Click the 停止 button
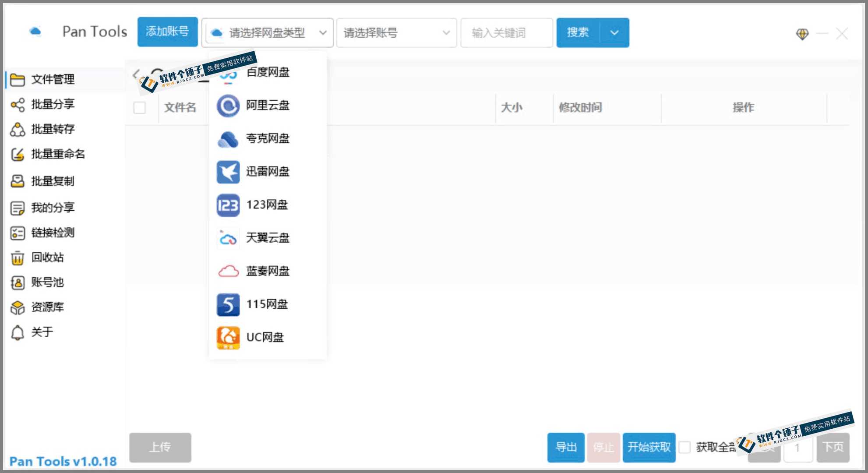This screenshot has height=473, width=868. pyautogui.click(x=603, y=447)
